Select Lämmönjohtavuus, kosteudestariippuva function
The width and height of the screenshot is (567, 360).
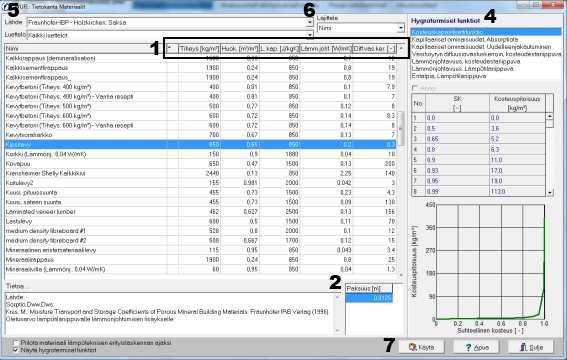tap(466, 61)
